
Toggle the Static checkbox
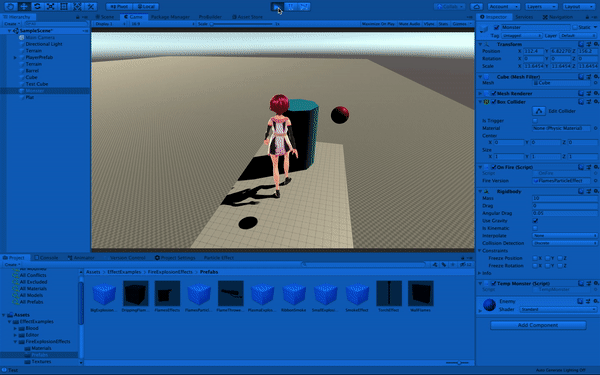[x=575, y=28]
